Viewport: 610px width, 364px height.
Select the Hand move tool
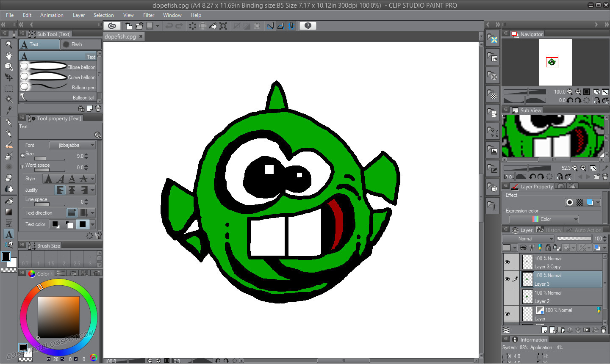point(8,55)
